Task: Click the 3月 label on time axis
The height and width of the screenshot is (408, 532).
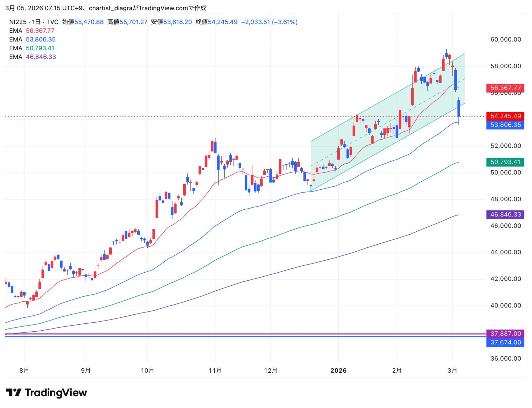Action: point(452,371)
